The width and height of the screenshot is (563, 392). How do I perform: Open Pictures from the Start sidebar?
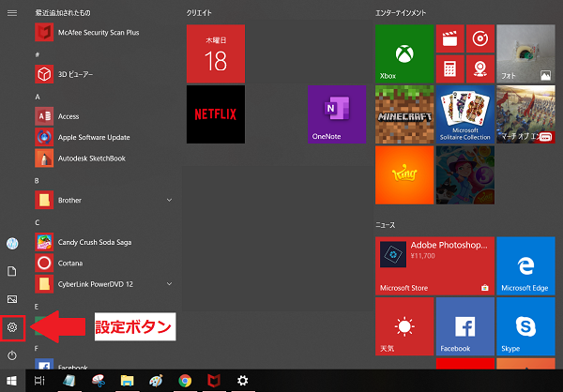(12, 299)
